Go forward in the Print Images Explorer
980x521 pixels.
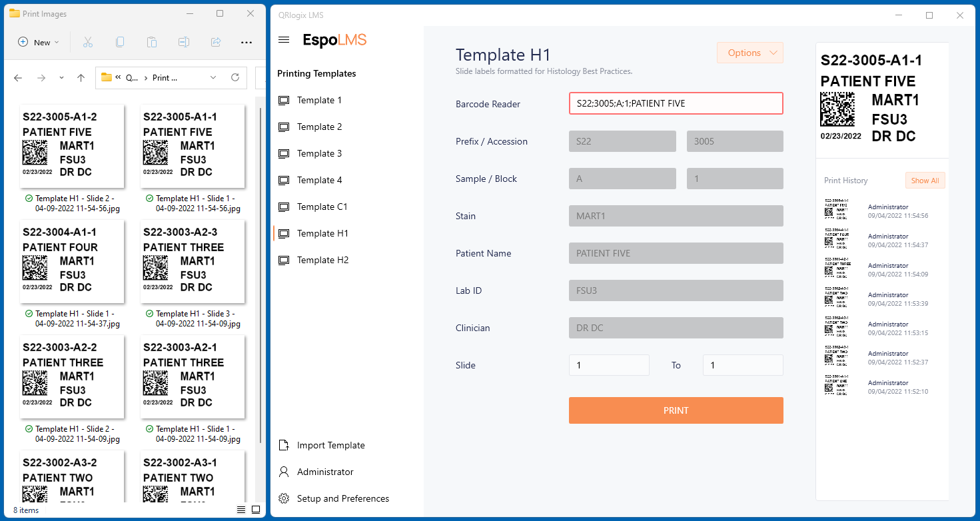[41, 78]
